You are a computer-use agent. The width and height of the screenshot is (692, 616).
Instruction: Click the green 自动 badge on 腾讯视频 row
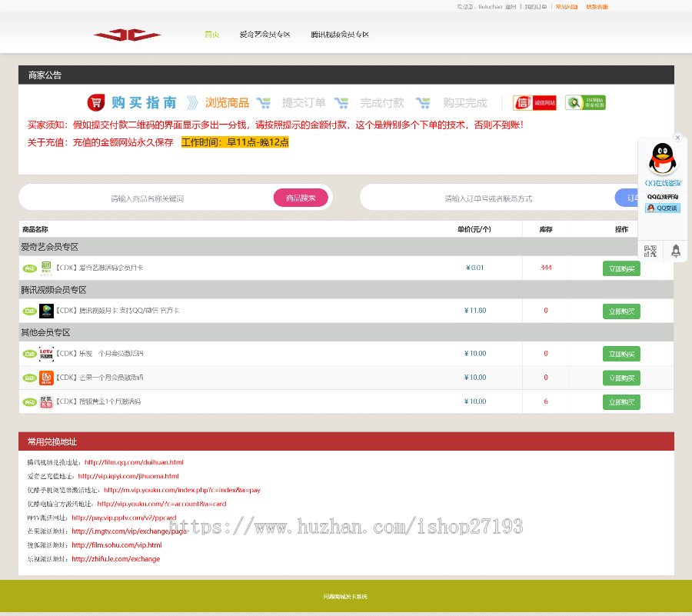29,311
